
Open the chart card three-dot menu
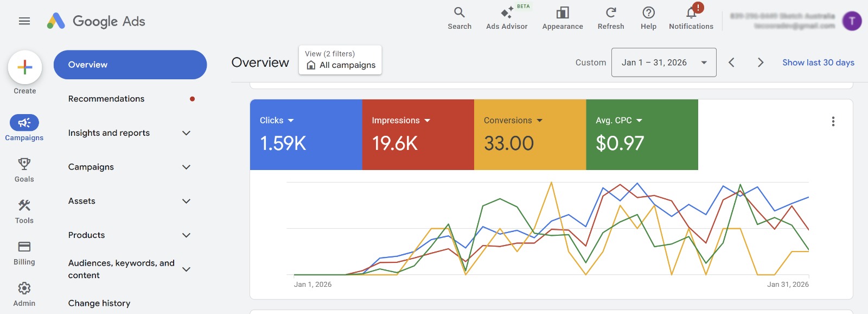click(833, 122)
